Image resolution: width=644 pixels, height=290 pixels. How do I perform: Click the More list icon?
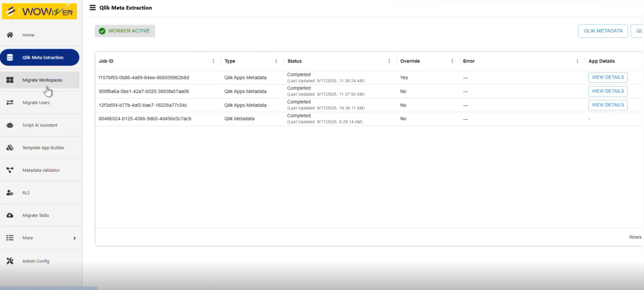10,238
